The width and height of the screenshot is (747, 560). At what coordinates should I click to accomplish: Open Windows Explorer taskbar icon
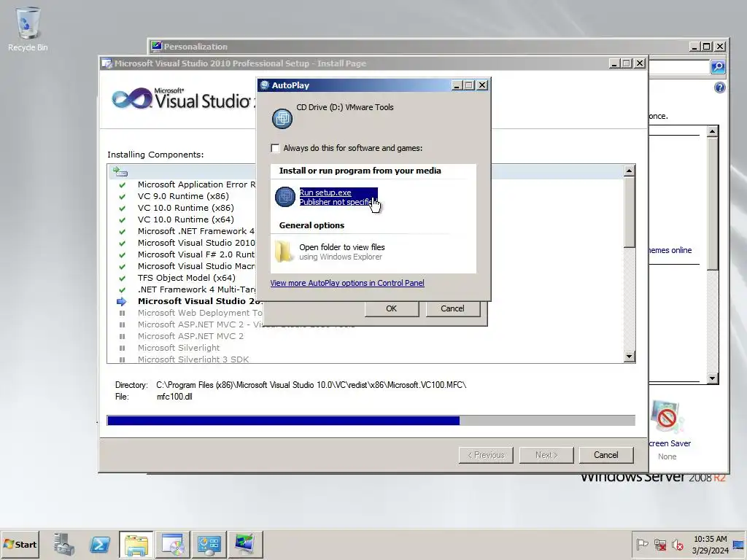(x=136, y=544)
